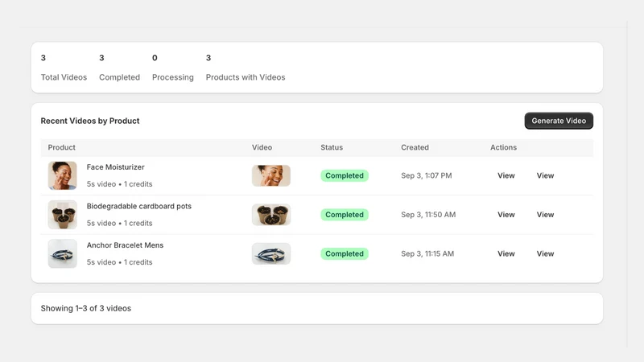Click the Product column header
644x362 pixels.
click(62, 147)
